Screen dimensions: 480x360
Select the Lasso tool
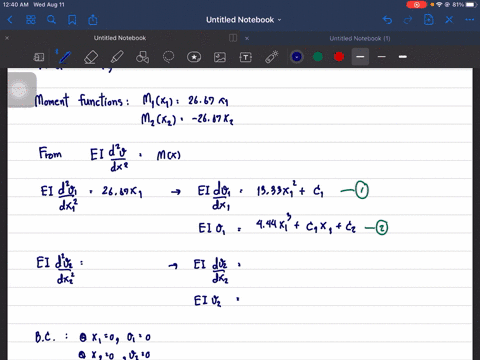(x=168, y=57)
